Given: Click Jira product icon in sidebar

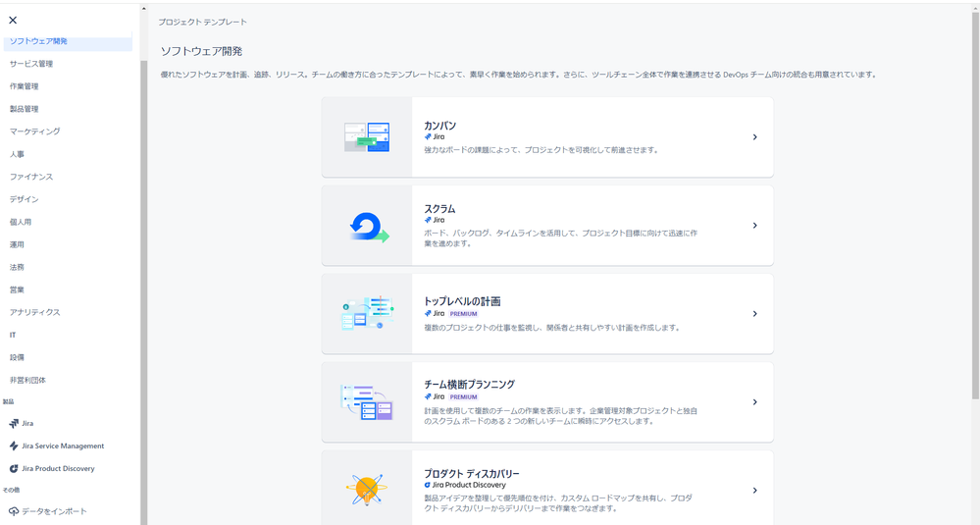Looking at the screenshot, I should click(14, 423).
